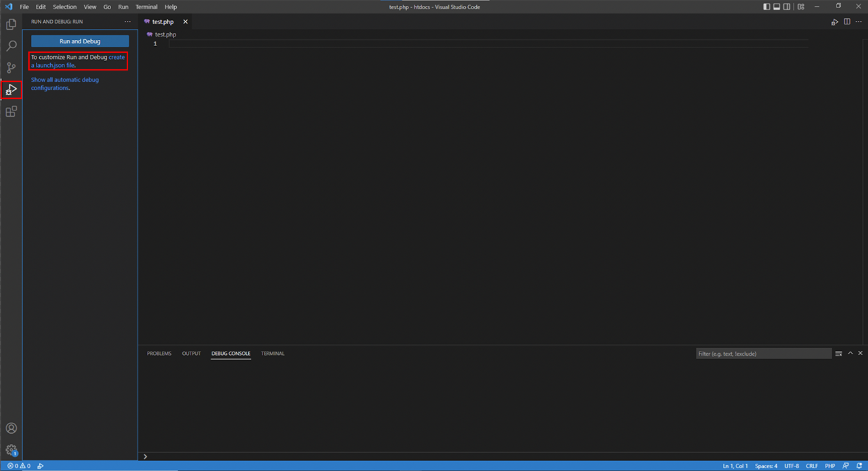The height and width of the screenshot is (471, 868).
Task: Open Run and Debug panel more actions
Action: (x=128, y=22)
